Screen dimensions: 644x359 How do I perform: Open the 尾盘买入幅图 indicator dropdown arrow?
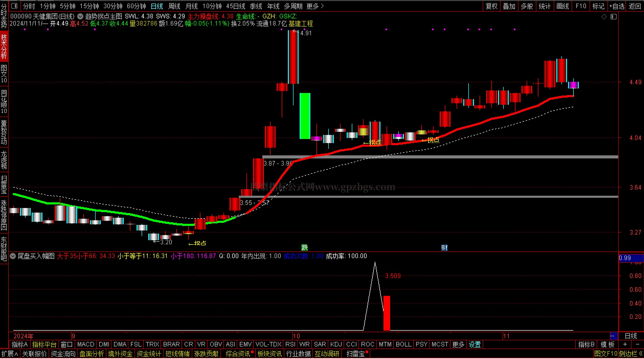pos(13,256)
